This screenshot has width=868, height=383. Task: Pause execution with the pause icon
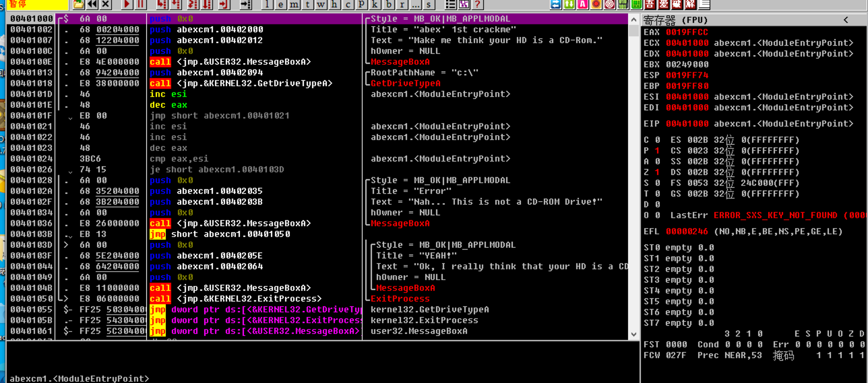click(140, 4)
